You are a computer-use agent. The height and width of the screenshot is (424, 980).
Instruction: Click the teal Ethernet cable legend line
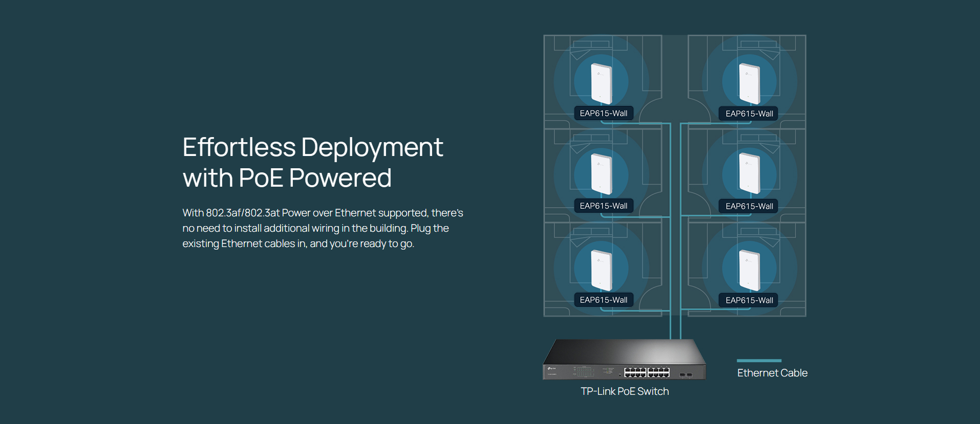[759, 361]
